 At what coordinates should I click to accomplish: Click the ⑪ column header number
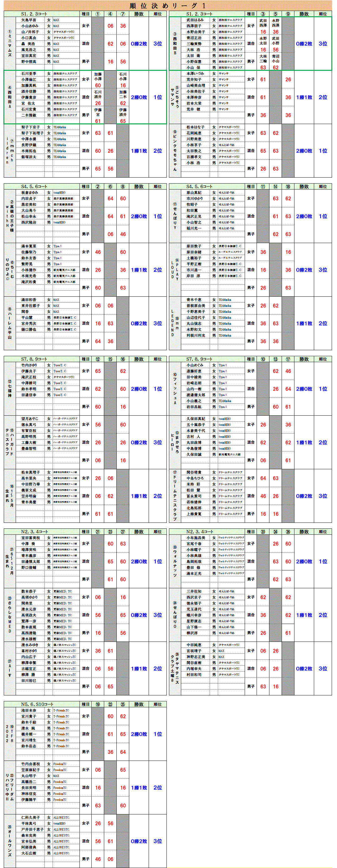263,187
